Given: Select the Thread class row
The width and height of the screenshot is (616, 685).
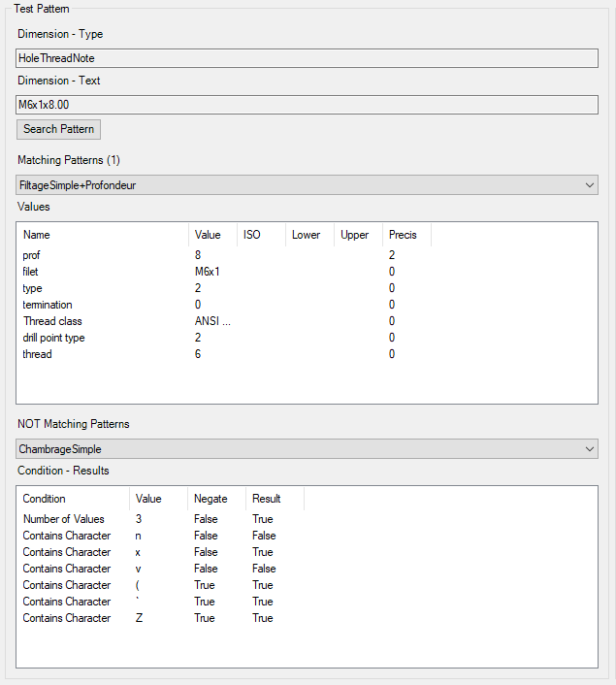Looking at the screenshot, I should (52, 321).
